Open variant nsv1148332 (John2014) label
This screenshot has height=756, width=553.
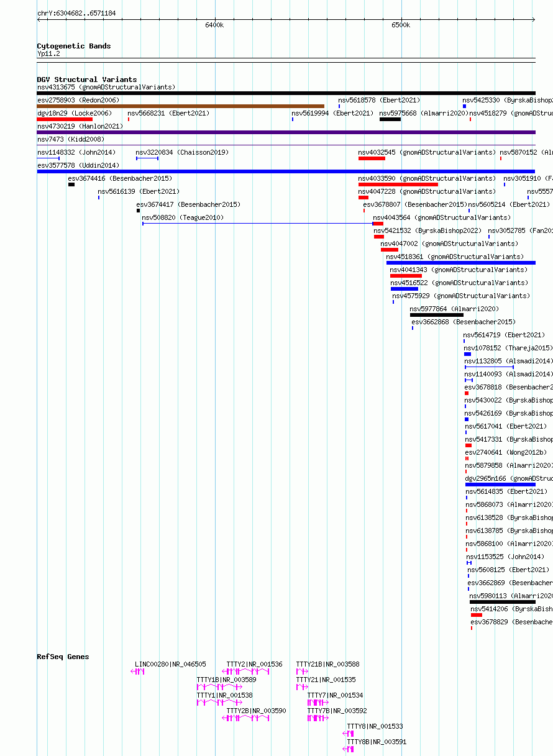point(76,152)
